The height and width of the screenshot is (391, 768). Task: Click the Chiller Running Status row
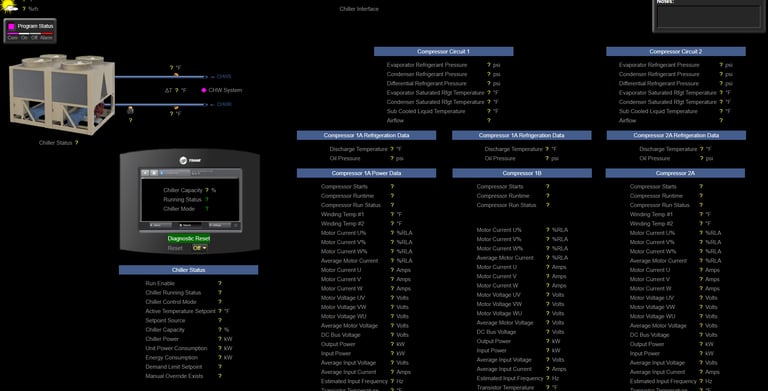184,293
